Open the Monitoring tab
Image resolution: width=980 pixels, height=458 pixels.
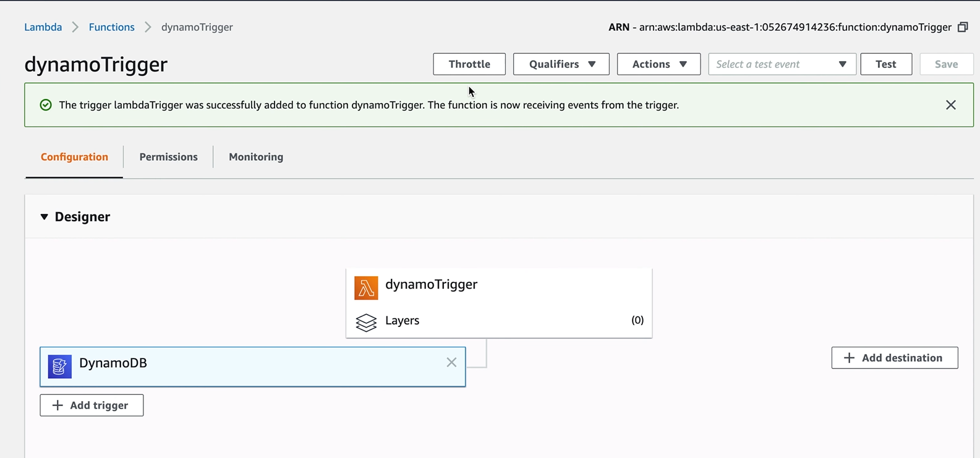pos(256,157)
